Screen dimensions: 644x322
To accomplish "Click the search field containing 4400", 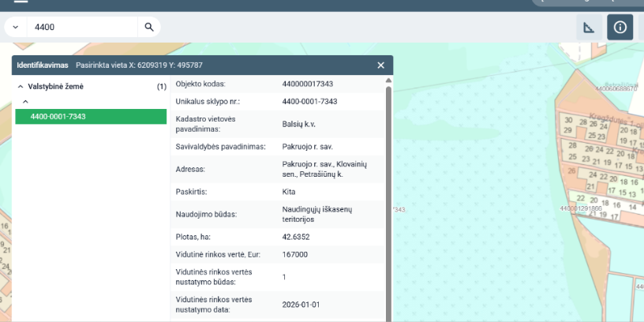I will 82,27.
